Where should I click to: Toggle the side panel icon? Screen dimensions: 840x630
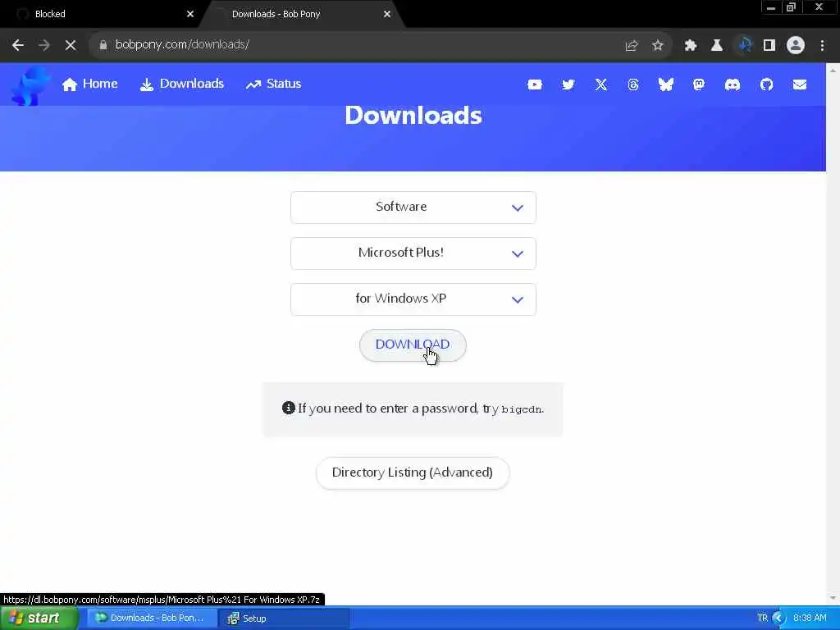pos(769,46)
